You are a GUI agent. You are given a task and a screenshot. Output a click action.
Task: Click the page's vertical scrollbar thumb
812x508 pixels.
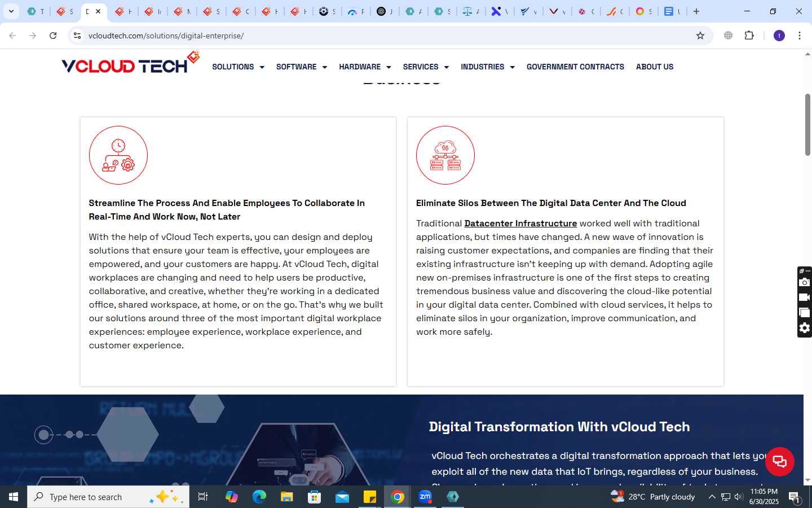(x=807, y=125)
